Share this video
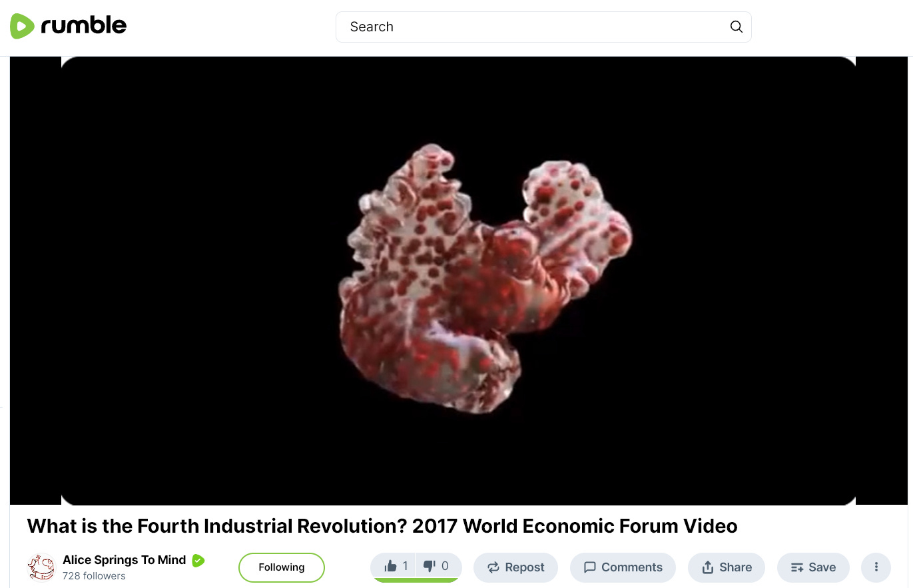Screen dimensions: 913x588 727,567
